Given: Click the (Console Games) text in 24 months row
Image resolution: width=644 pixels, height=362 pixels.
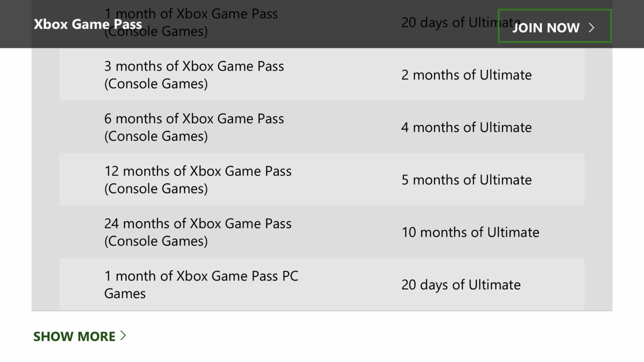Looking at the screenshot, I should 156,241.
